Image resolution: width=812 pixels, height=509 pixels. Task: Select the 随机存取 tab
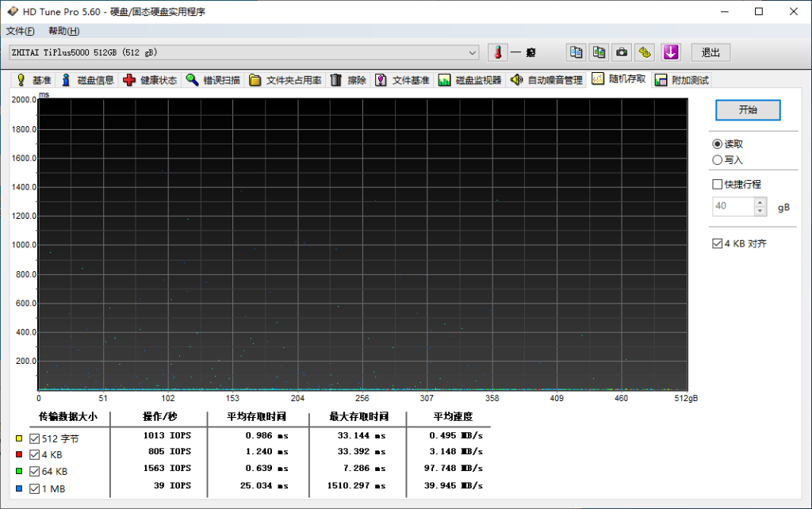[x=619, y=78]
